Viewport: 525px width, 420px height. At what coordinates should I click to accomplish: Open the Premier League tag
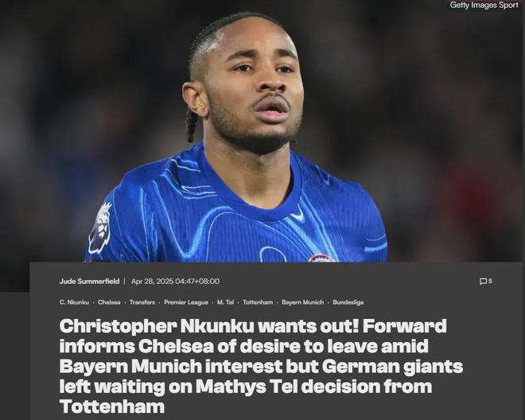click(186, 302)
